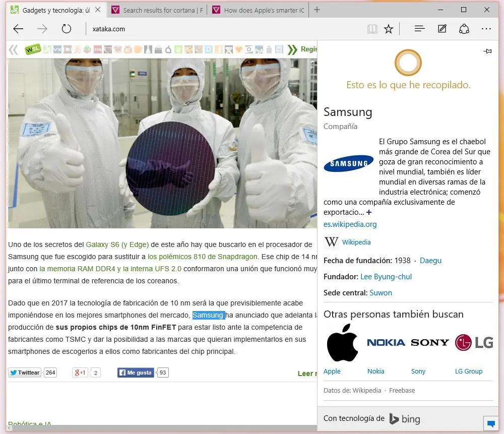Open the feedback chat icon

(x=489, y=422)
